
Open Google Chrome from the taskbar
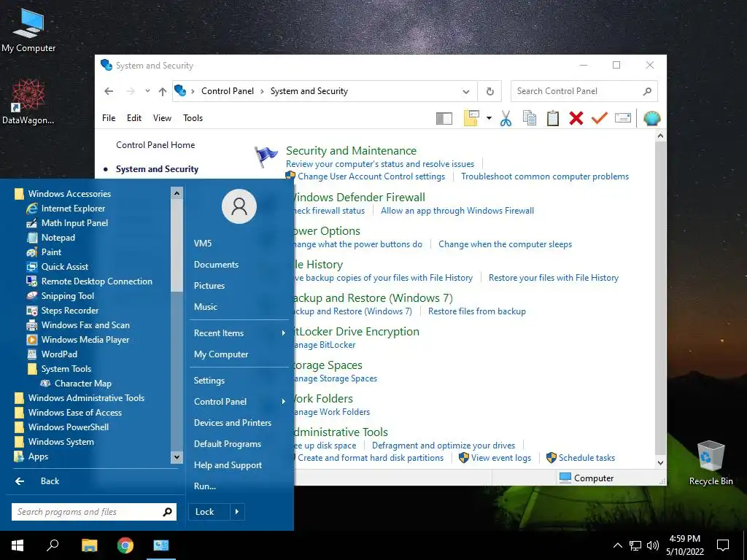point(125,545)
